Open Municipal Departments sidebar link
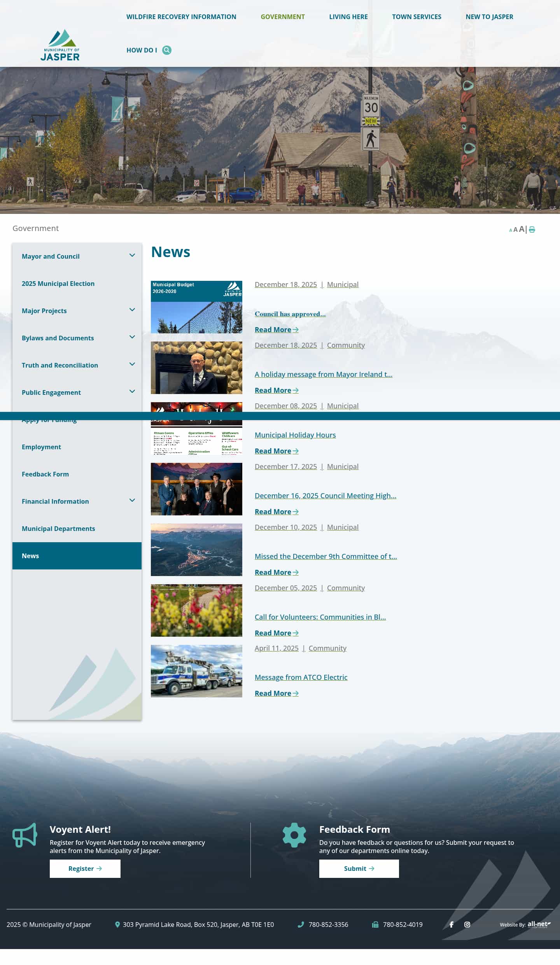The height and width of the screenshot is (965, 560). [x=77, y=529]
